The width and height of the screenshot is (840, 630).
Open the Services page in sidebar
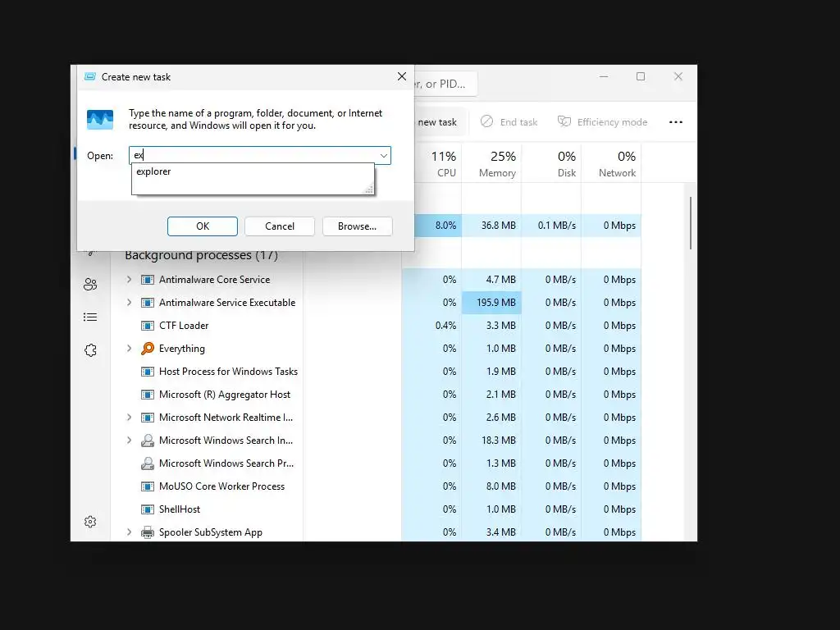pyautogui.click(x=90, y=350)
